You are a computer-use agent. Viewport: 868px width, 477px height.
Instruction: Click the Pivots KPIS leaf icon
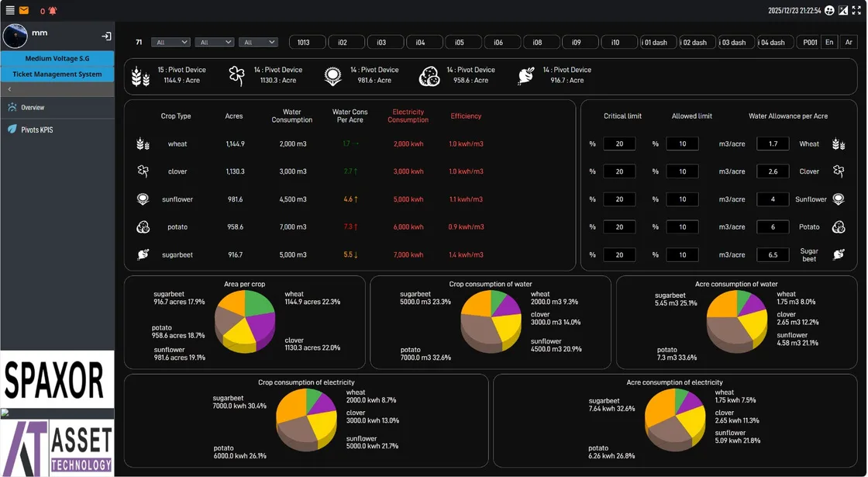pyautogui.click(x=12, y=129)
